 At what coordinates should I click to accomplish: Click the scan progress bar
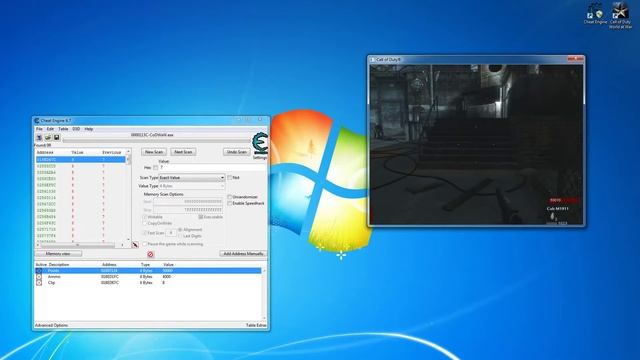[156, 141]
